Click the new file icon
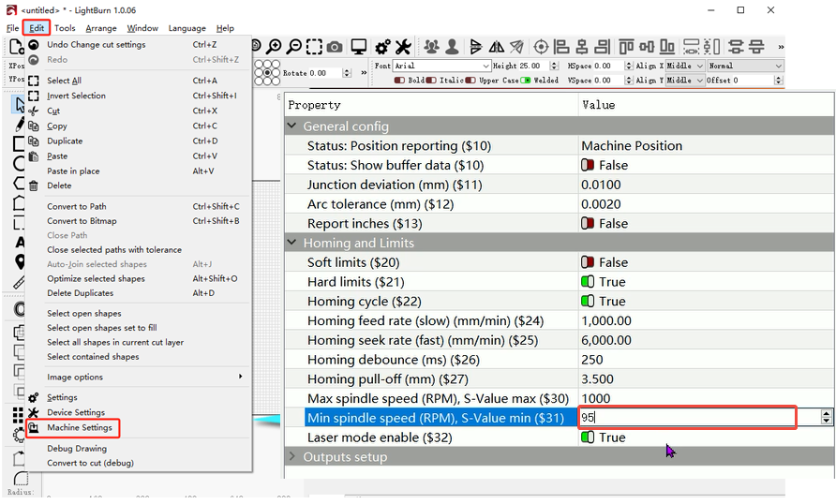 (16, 47)
